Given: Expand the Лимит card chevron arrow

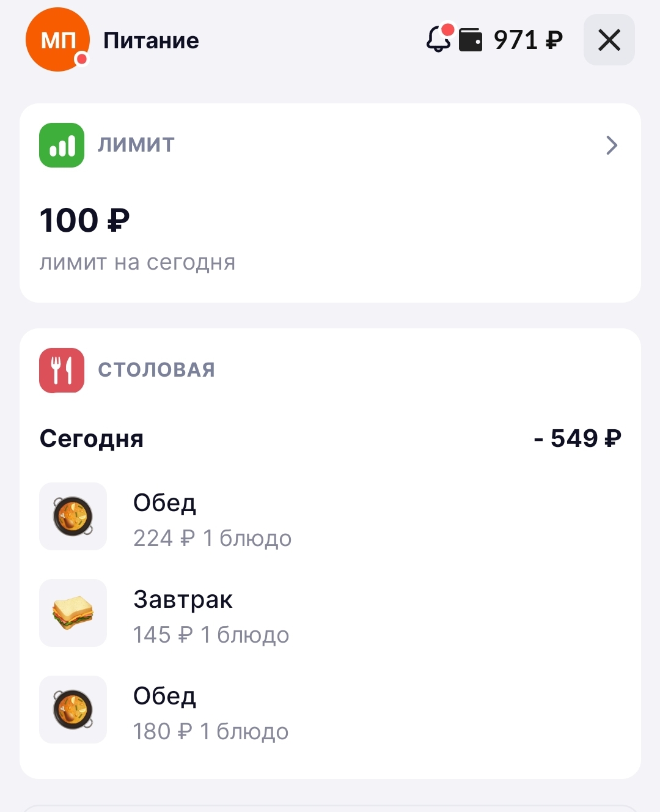Looking at the screenshot, I should 612,145.
